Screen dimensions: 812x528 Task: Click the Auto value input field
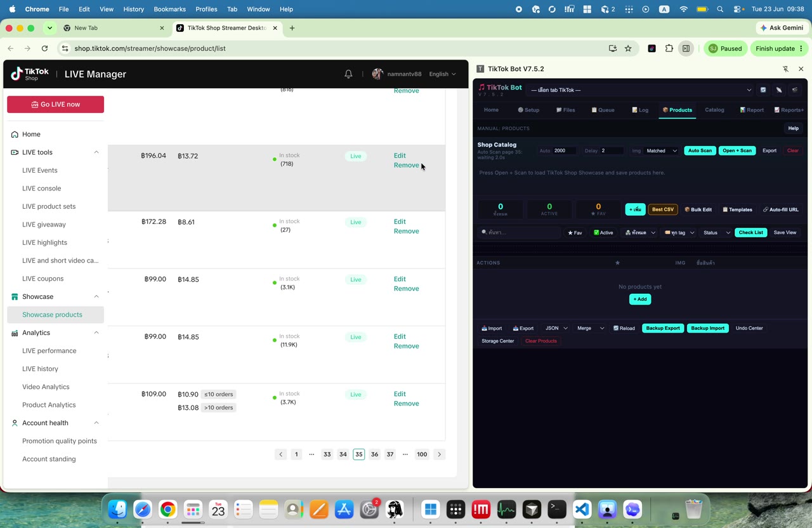565,150
